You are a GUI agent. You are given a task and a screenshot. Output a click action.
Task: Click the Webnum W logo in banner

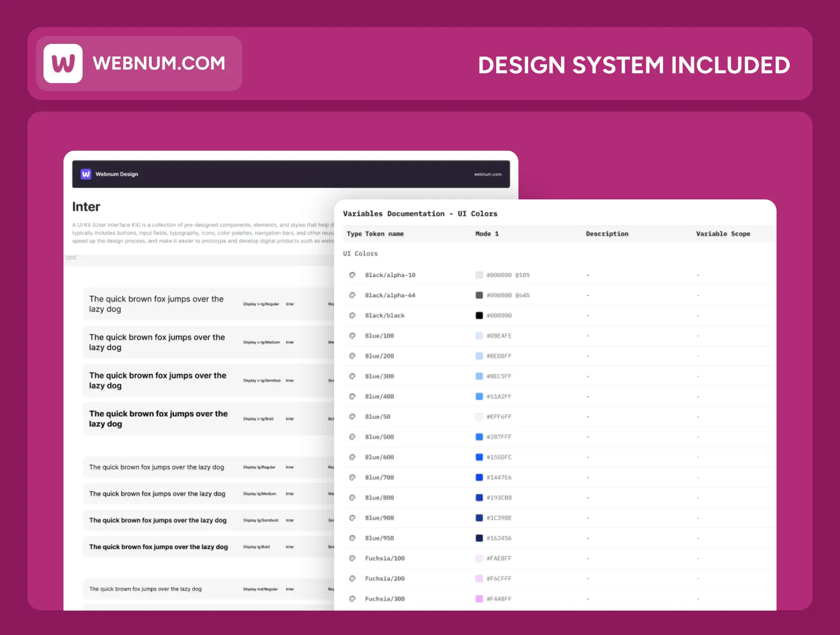point(63,63)
